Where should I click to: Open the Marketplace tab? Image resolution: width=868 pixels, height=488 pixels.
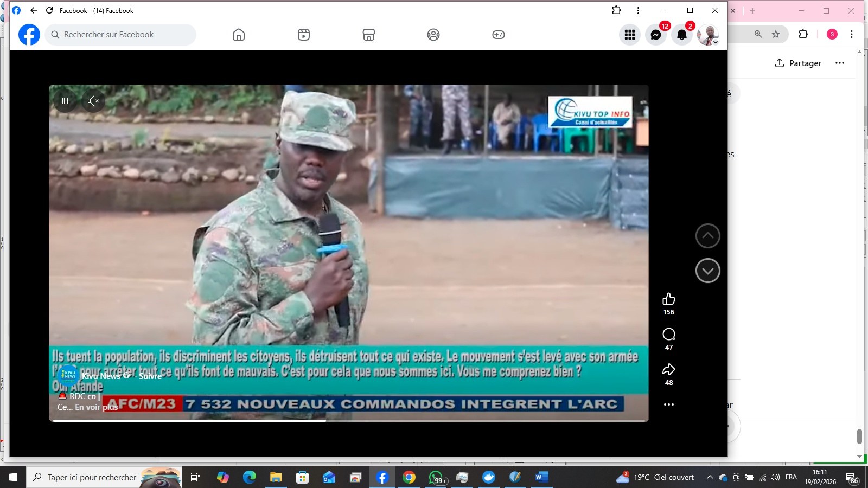[x=369, y=35]
